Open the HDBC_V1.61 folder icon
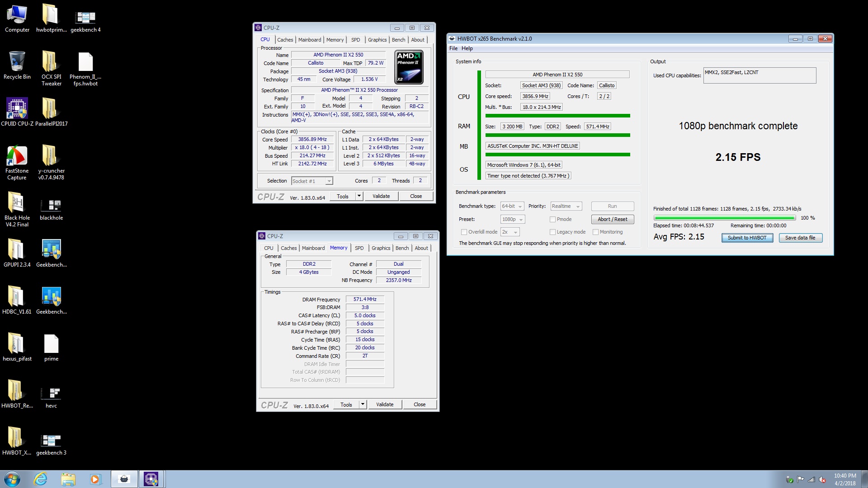 (17, 300)
